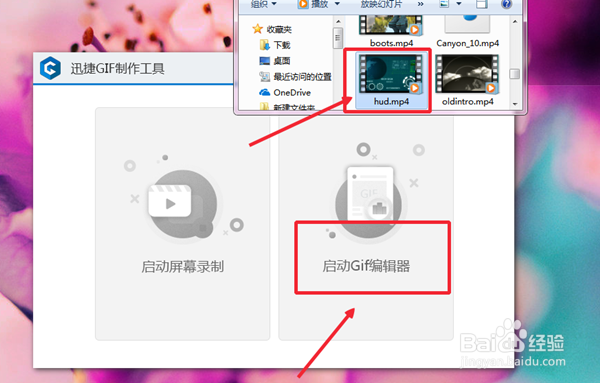Viewport: 600px width, 383px height.
Task: Open the view options dropdown arrow
Action: pyautogui.click(x=459, y=4)
